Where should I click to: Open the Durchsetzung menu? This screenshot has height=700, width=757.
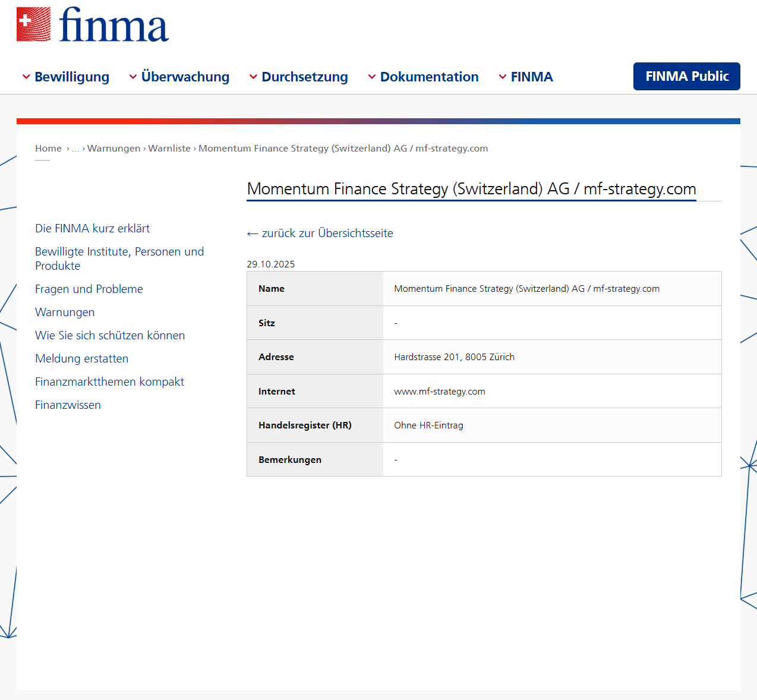click(x=305, y=77)
